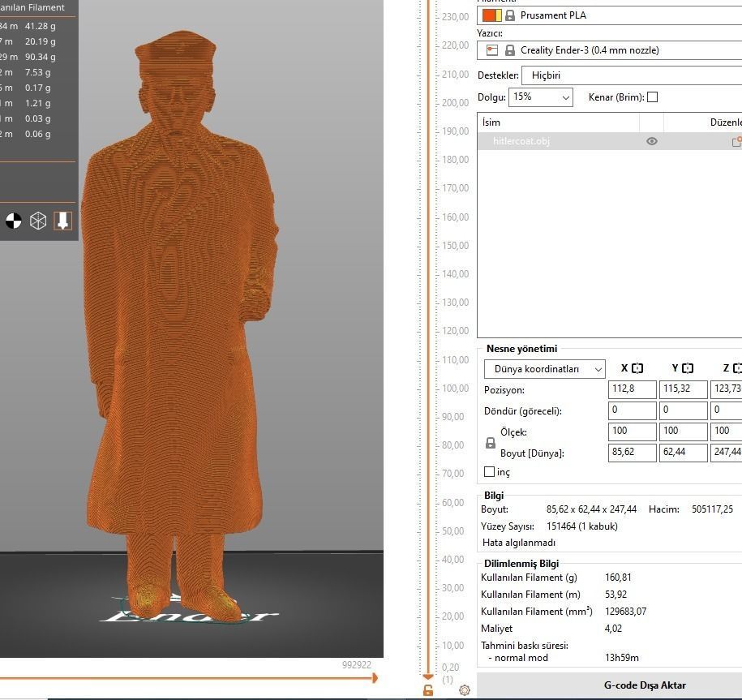
Task: Click the Yüzey Sayısı value 151464 (1 kabuk)
Action: 582,526
